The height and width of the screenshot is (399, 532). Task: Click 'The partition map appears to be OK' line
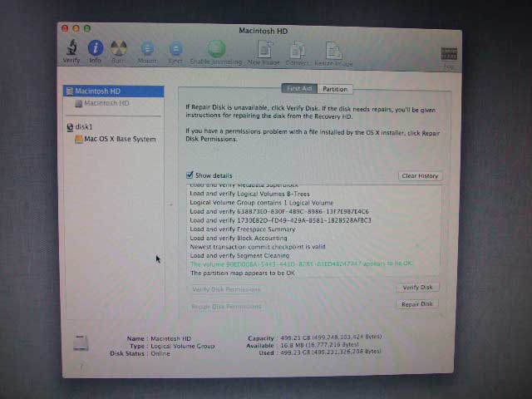click(x=242, y=273)
